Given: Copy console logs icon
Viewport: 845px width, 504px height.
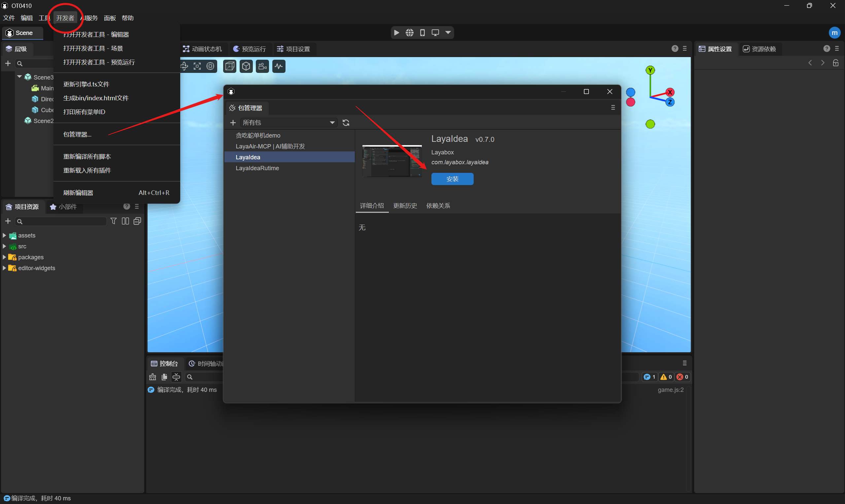Looking at the screenshot, I should coord(164,377).
